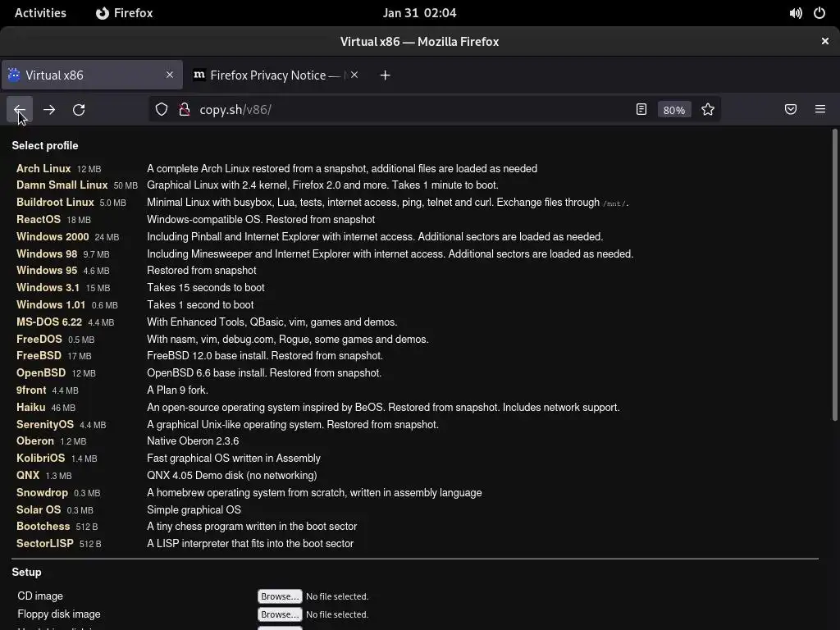Select the Buildroot Linux profile
This screenshot has width=840, height=630.
[x=55, y=202]
